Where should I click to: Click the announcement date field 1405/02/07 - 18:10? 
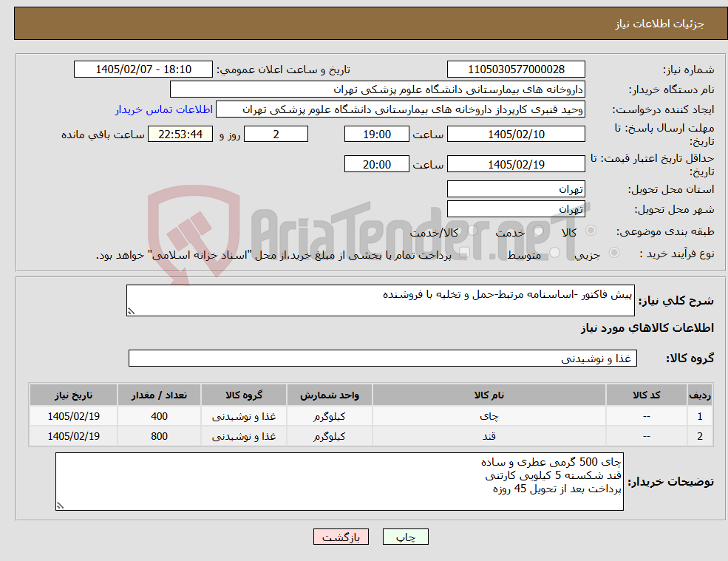click(143, 69)
